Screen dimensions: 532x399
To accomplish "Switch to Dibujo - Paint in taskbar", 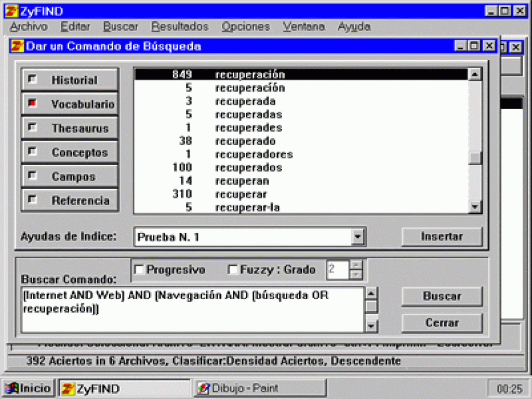I will coord(260,388).
